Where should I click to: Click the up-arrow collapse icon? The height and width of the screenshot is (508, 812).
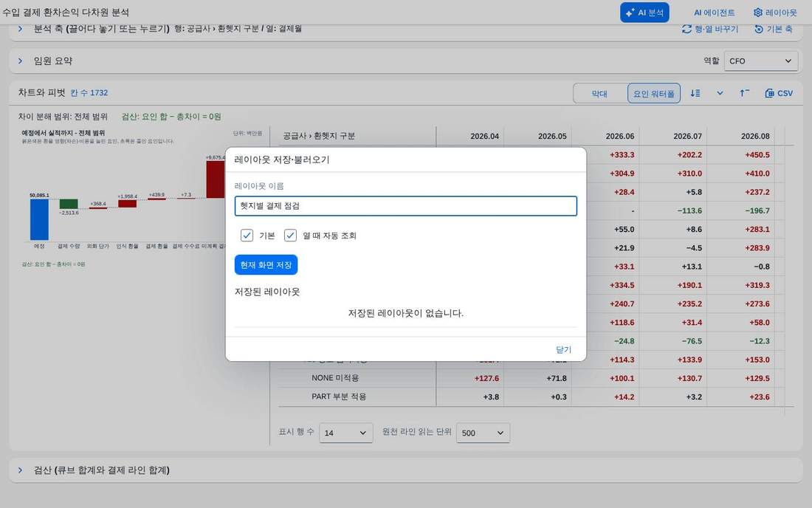[x=744, y=93]
